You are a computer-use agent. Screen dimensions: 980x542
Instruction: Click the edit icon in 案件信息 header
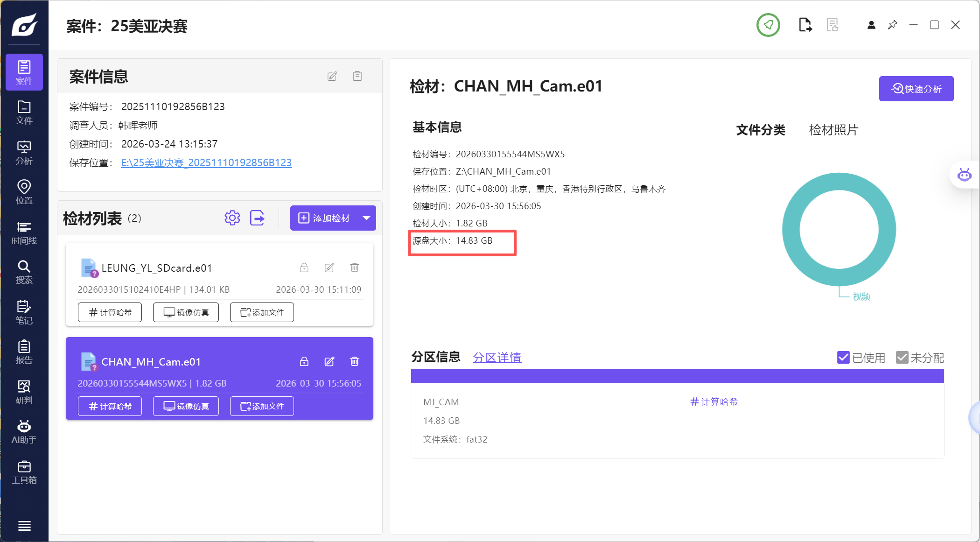[332, 76]
